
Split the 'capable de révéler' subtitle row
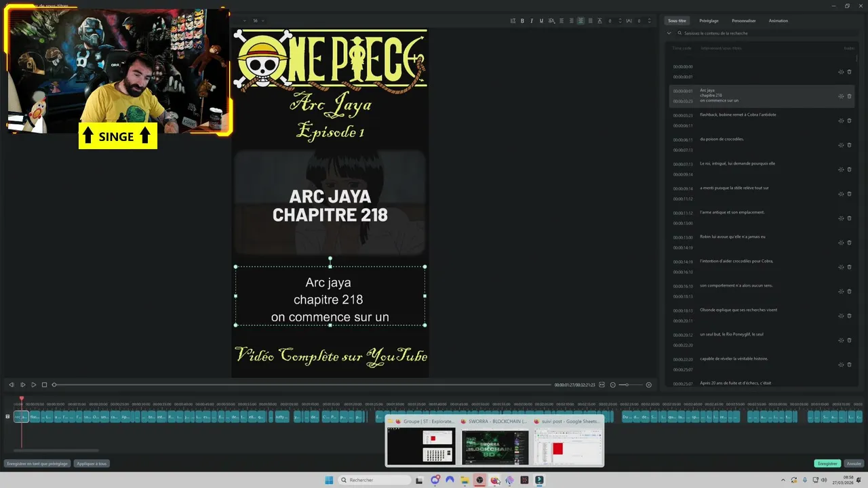click(841, 365)
